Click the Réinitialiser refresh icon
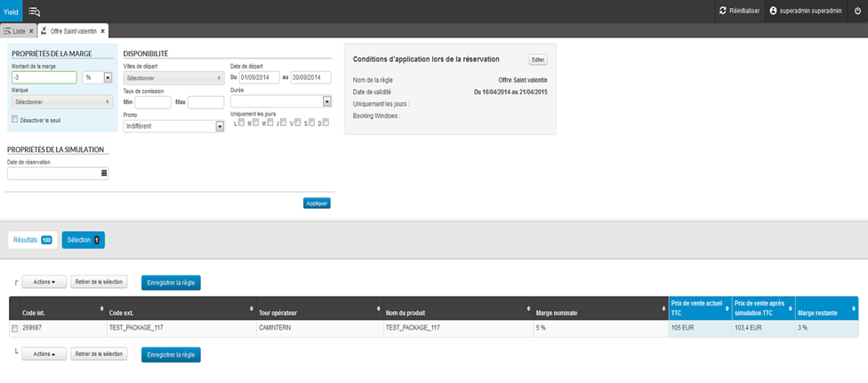868x383 pixels. [723, 11]
